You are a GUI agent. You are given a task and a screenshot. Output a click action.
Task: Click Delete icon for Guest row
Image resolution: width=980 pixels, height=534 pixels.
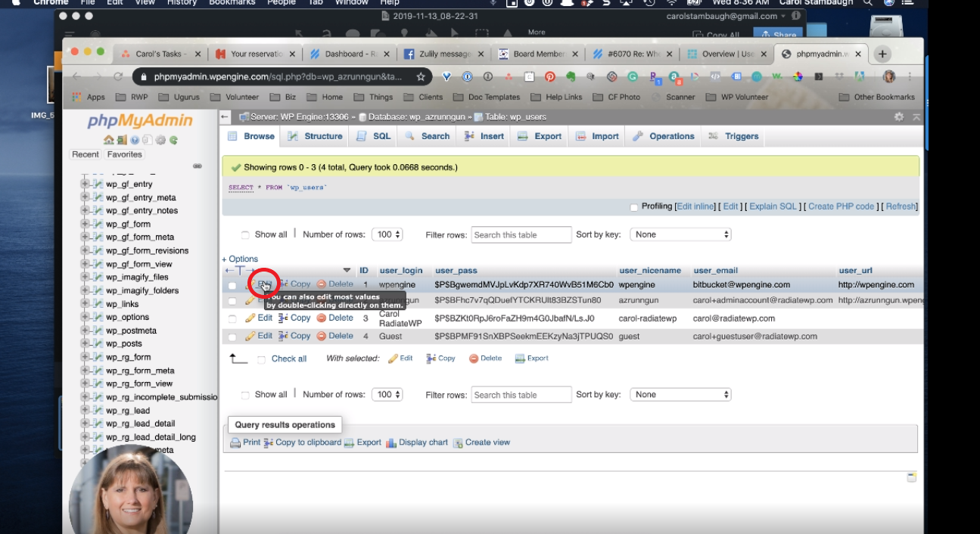322,336
